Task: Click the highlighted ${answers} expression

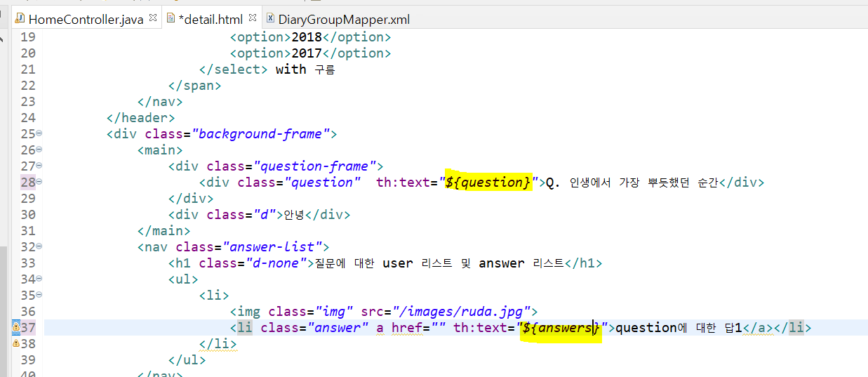Action: click(561, 327)
